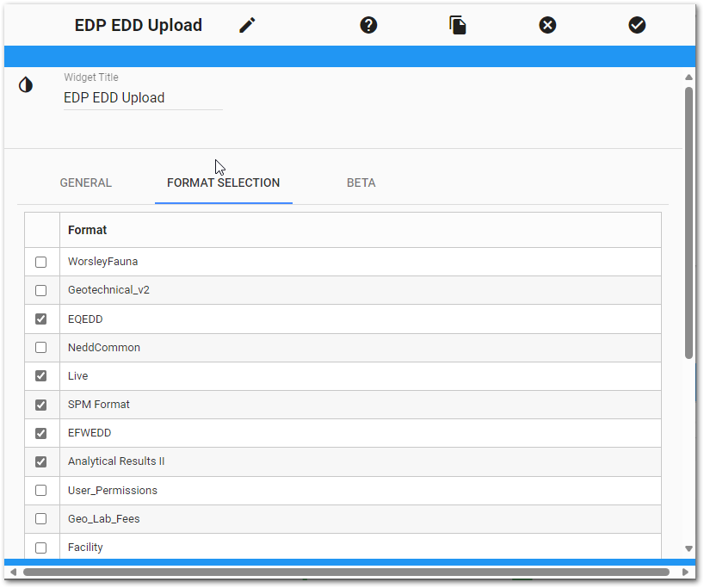This screenshot has height=588, width=704.
Task: Click the User_Permissions format name
Action: click(x=112, y=490)
